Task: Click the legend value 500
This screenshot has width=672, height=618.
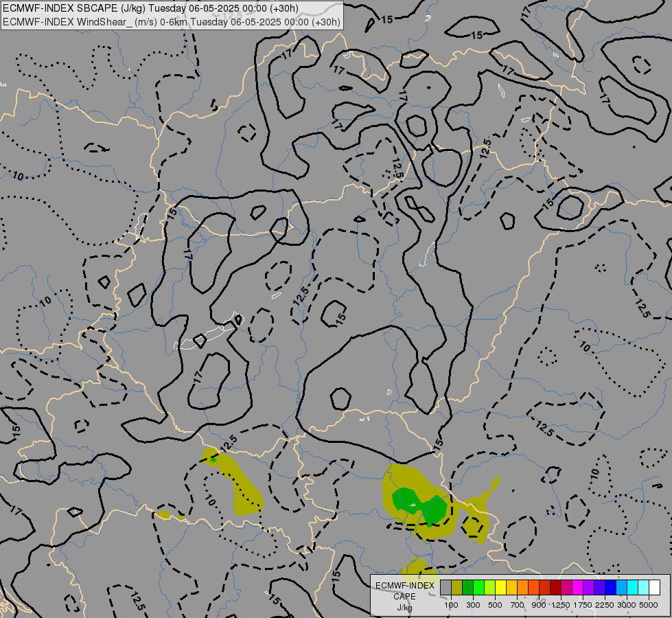Action: (495, 605)
